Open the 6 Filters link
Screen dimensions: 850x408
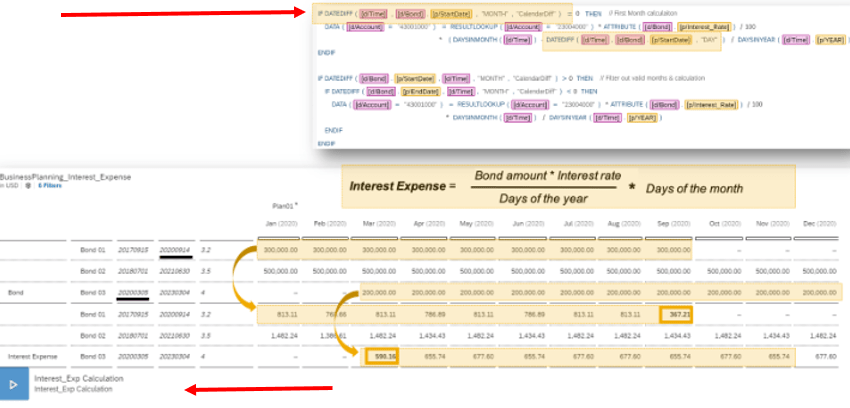click(49, 185)
